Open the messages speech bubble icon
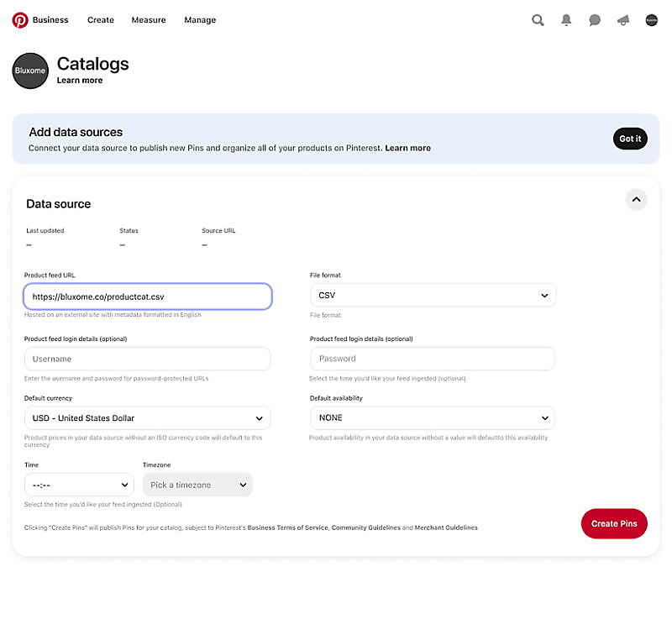 pos(595,20)
